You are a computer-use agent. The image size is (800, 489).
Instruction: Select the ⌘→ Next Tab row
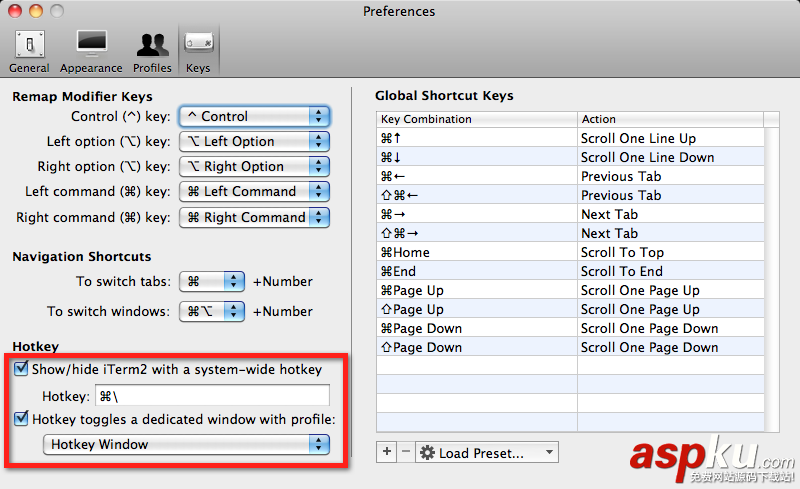(570, 214)
